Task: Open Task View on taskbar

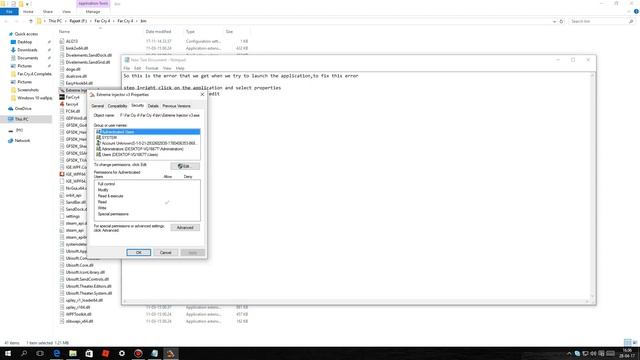Action: [x=40, y=353]
